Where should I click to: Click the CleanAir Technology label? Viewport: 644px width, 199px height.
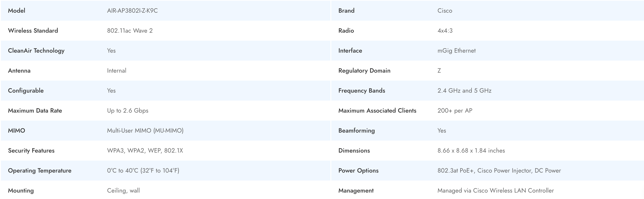click(x=36, y=51)
